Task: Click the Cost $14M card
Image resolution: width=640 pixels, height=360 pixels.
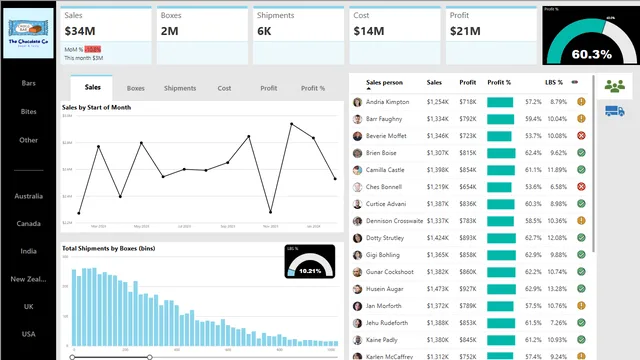Action: (x=395, y=36)
